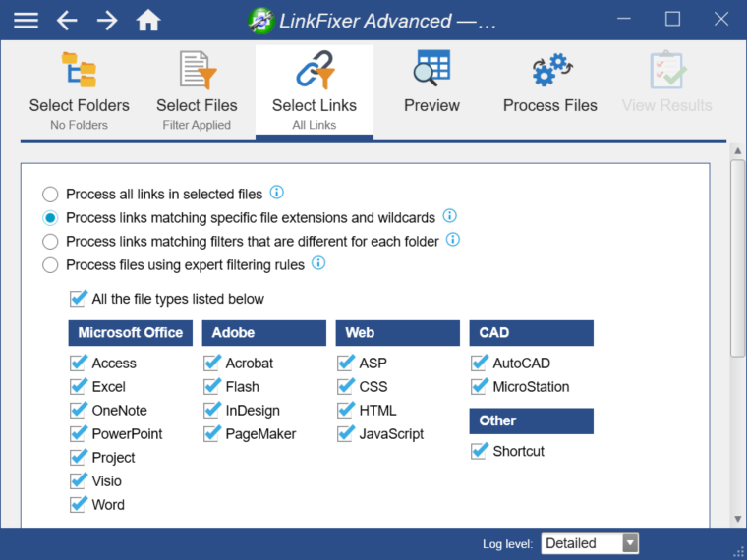Open the Log level dropdown
Image resolution: width=747 pixels, height=560 pixels.
pos(590,543)
